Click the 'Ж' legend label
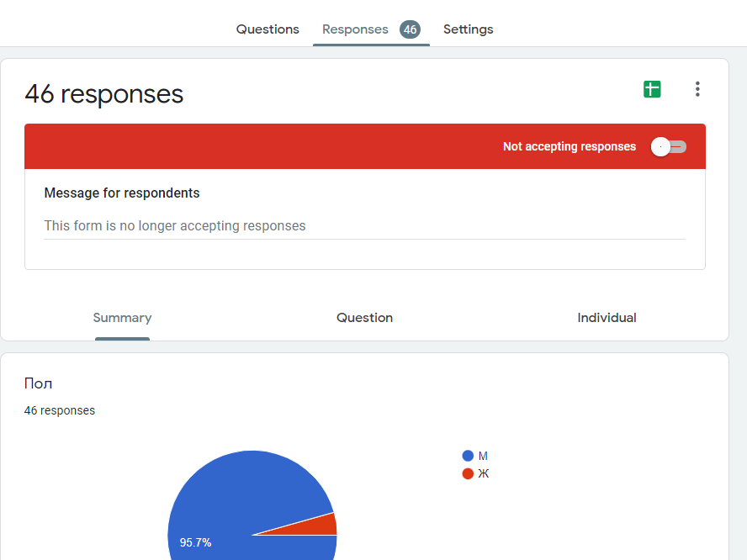747x560 pixels. (x=484, y=473)
